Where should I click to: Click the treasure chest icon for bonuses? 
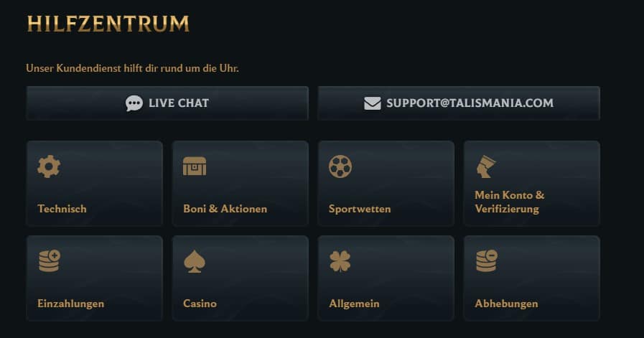pos(195,166)
